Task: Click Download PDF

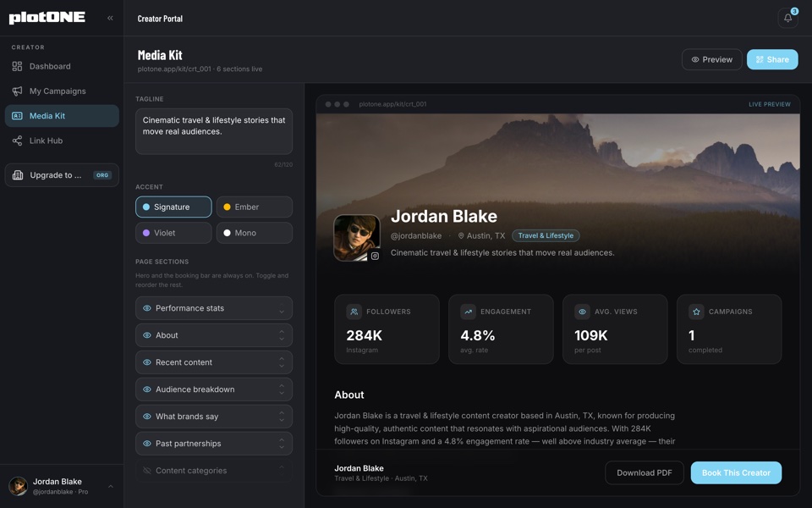Action: (645, 472)
